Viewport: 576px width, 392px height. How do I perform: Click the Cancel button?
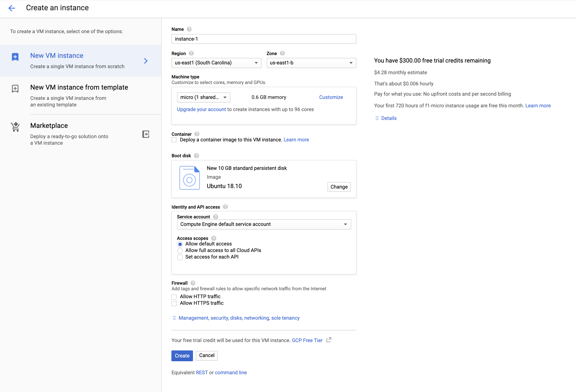coord(207,355)
